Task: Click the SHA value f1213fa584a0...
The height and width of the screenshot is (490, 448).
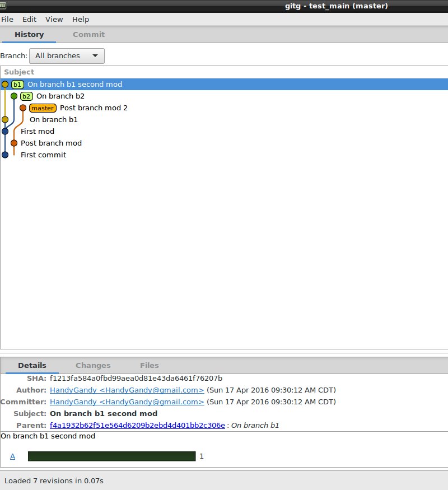Action: (136, 379)
